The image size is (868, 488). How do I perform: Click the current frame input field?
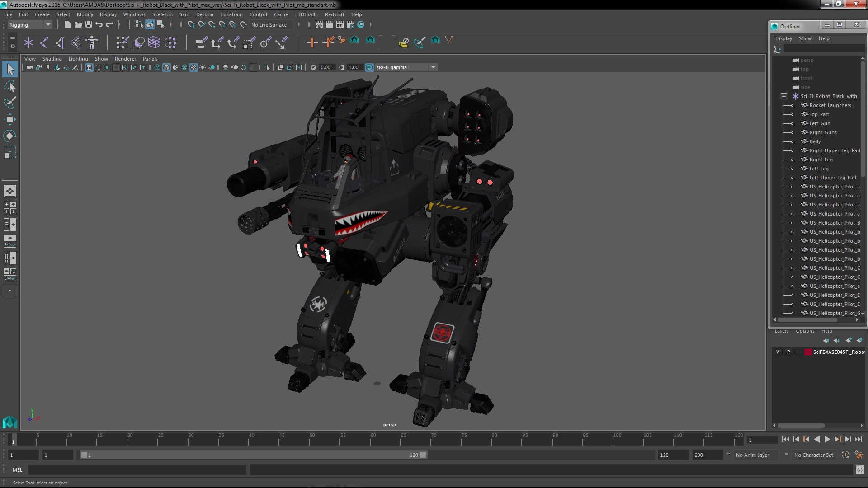click(762, 440)
